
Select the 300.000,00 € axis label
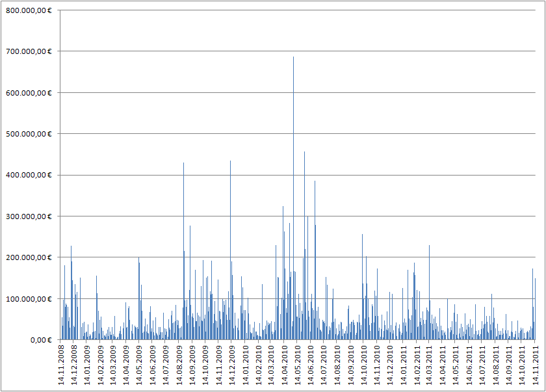click(29, 216)
